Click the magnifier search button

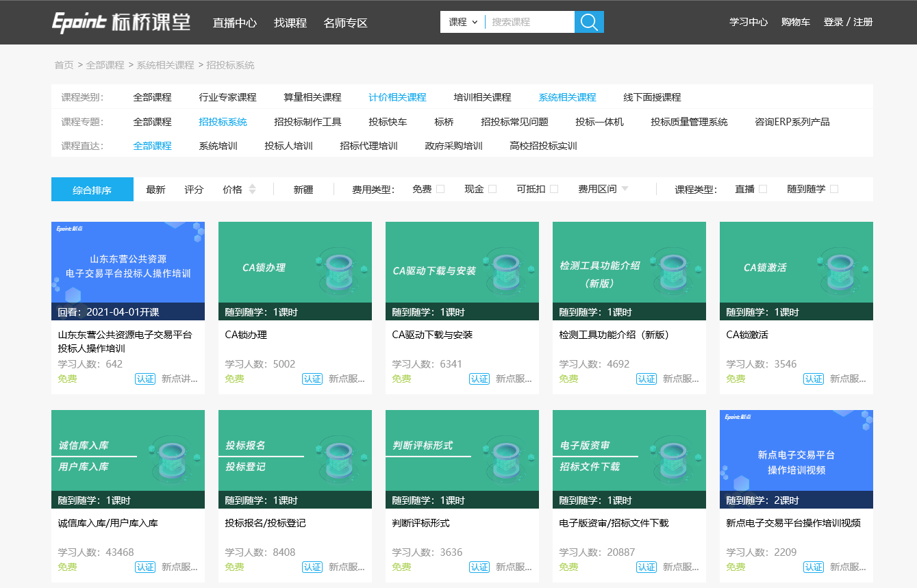tap(589, 22)
